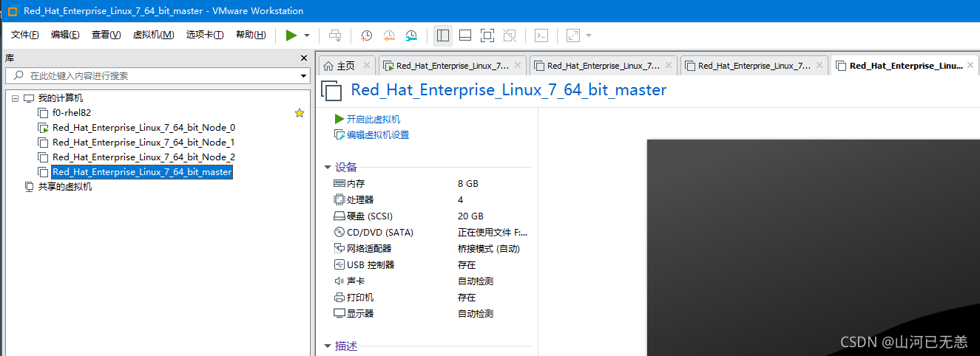Close the active rightmost VM tab

[970, 66]
